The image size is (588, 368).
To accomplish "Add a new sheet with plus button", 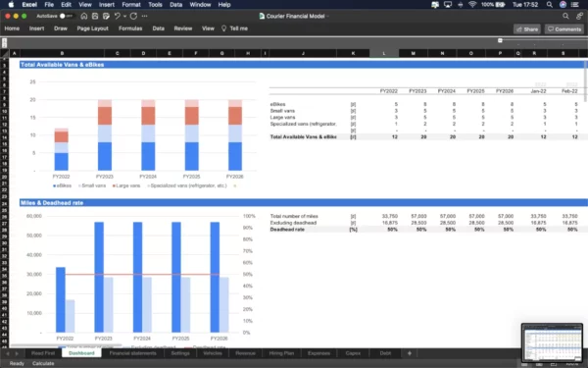I will [x=410, y=353].
